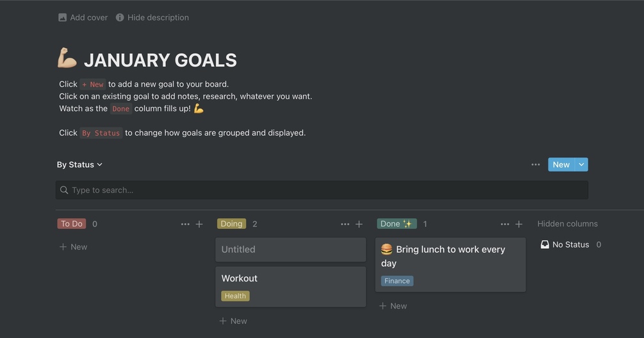Open the To Do column options menu
The image size is (644, 338).
click(x=185, y=224)
